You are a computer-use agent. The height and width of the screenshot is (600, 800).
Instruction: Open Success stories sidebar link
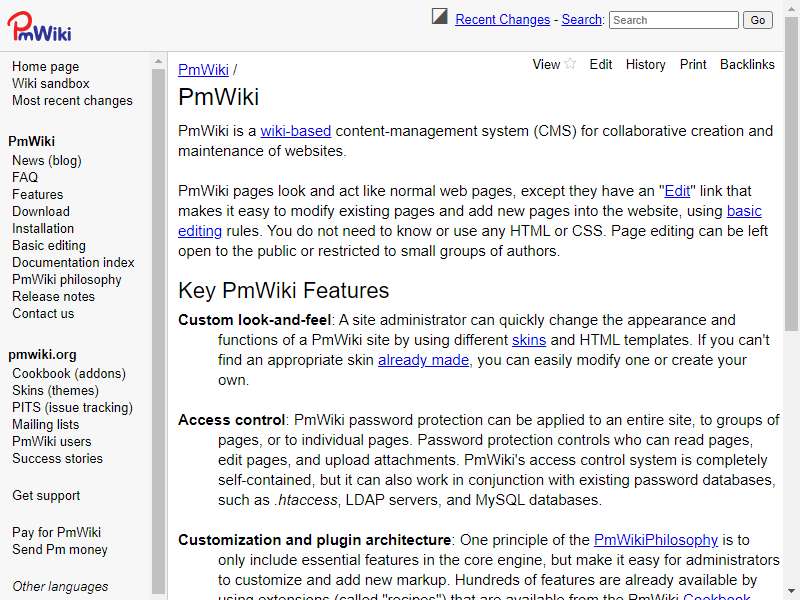57,458
